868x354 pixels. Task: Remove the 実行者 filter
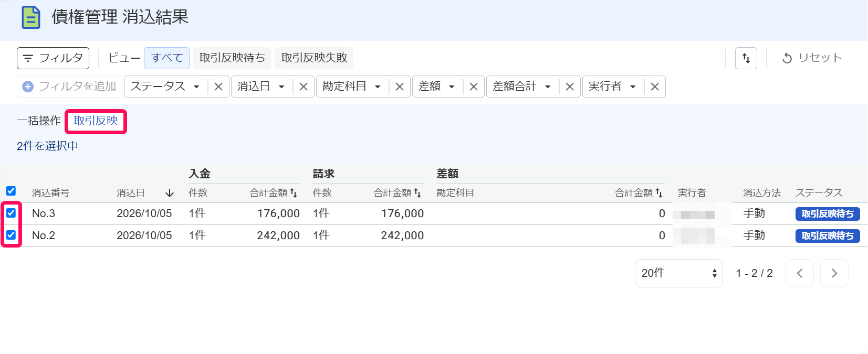pyautogui.click(x=655, y=87)
